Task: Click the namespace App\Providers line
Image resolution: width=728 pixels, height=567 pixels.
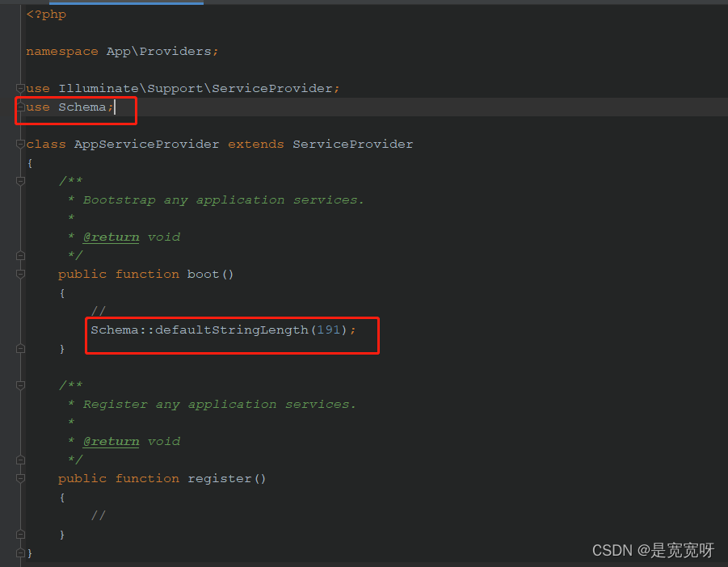Action: 122,52
